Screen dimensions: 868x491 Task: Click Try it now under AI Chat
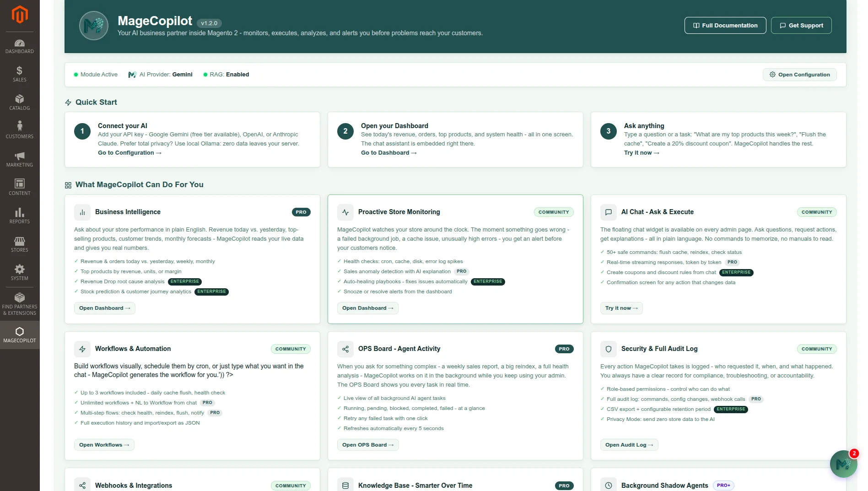coord(621,308)
